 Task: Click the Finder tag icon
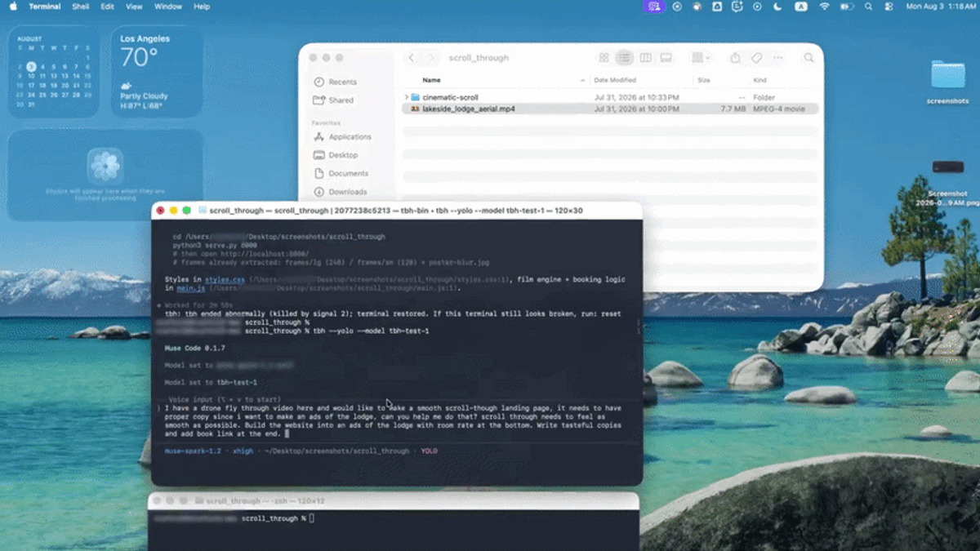click(756, 58)
